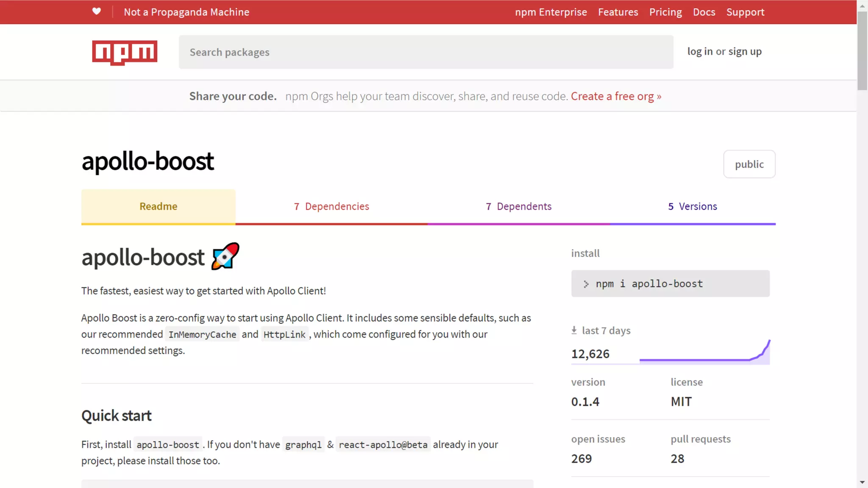View the 5 Versions tab

coord(693,206)
